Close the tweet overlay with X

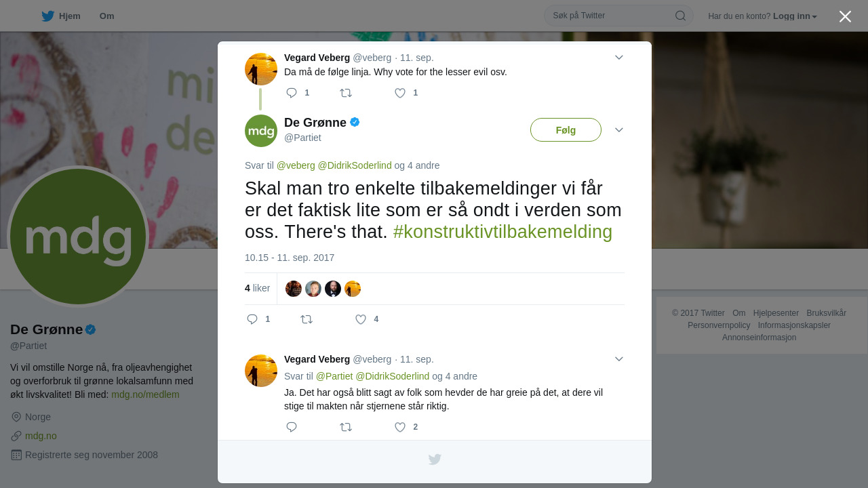845,16
